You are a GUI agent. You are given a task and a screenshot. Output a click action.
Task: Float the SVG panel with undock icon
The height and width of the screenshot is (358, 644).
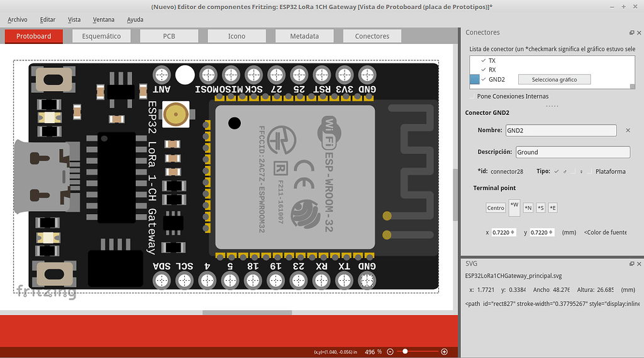coord(631,264)
